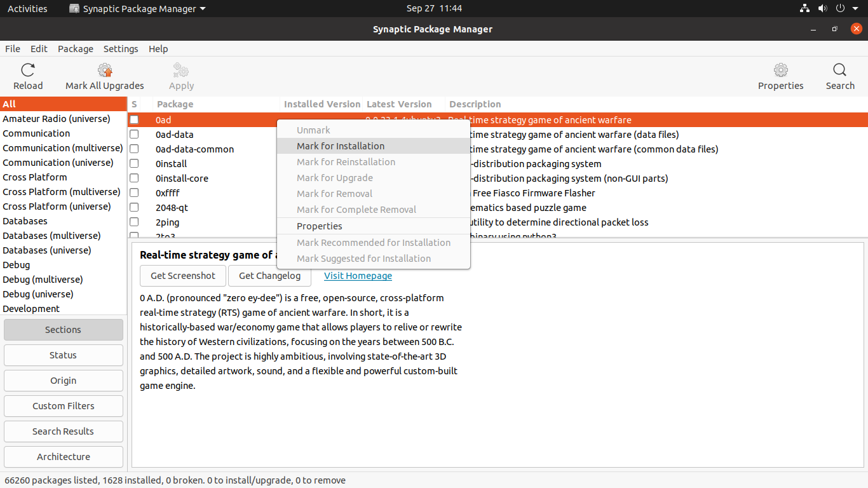Image resolution: width=868 pixels, height=488 pixels.
Task: Tick the checkbox for 0ad-data package
Action: pyautogui.click(x=134, y=134)
